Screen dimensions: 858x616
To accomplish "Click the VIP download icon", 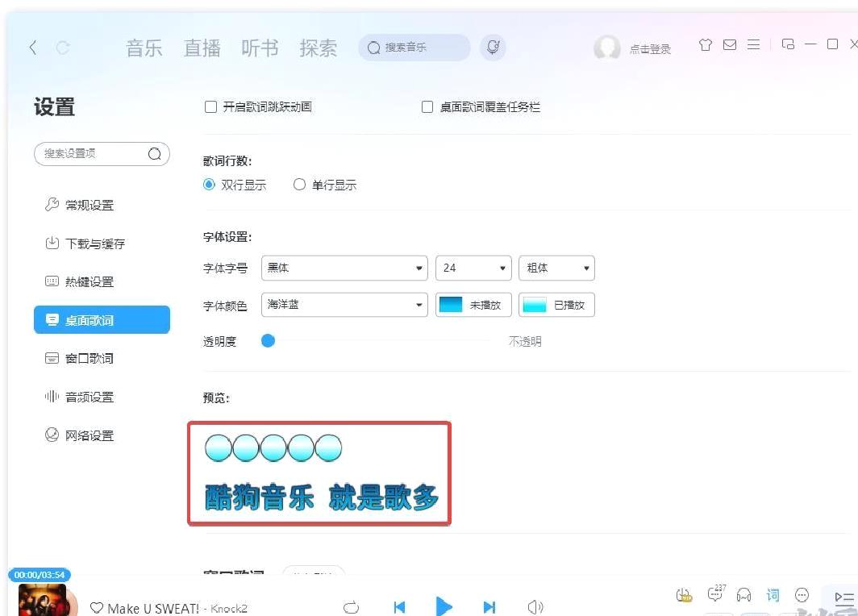I will [684, 595].
